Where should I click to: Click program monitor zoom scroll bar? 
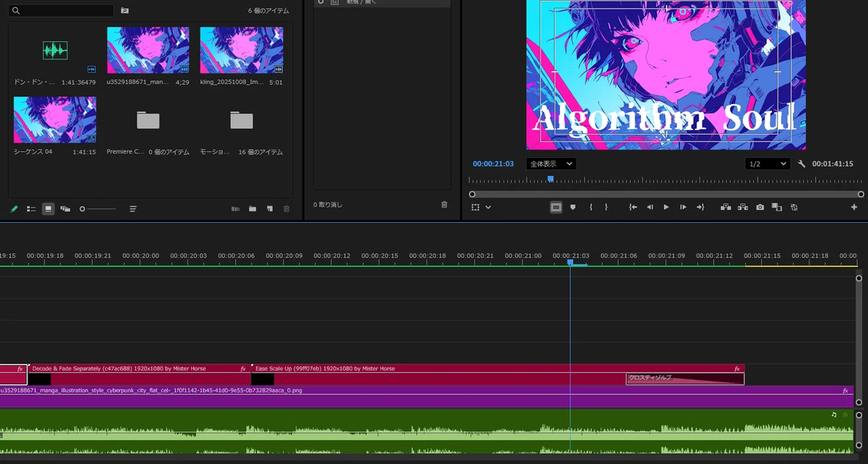[666, 194]
